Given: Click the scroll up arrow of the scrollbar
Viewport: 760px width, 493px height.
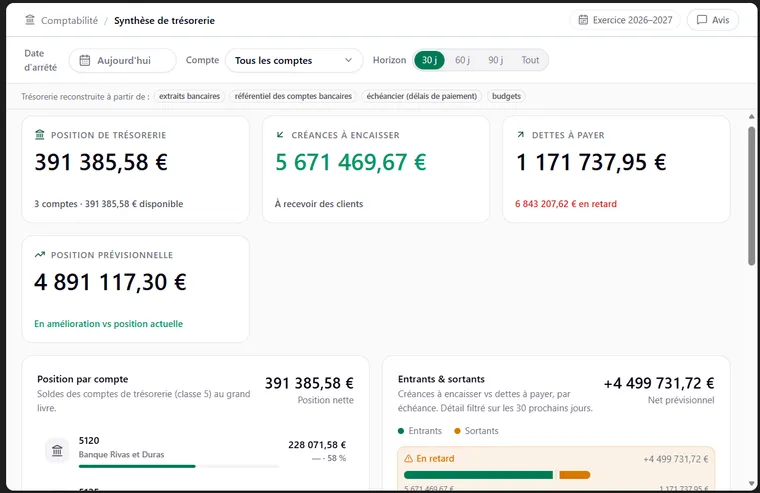Looking at the screenshot, I should pos(751,116).
